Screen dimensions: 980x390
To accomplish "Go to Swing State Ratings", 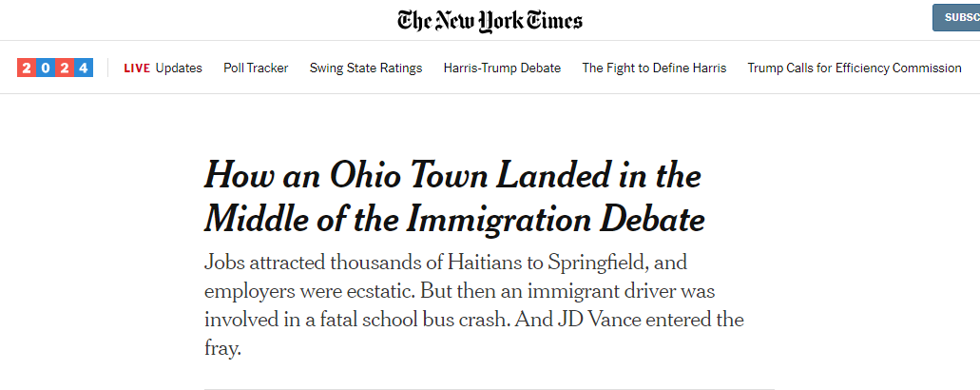I will [x=366, y=68].
